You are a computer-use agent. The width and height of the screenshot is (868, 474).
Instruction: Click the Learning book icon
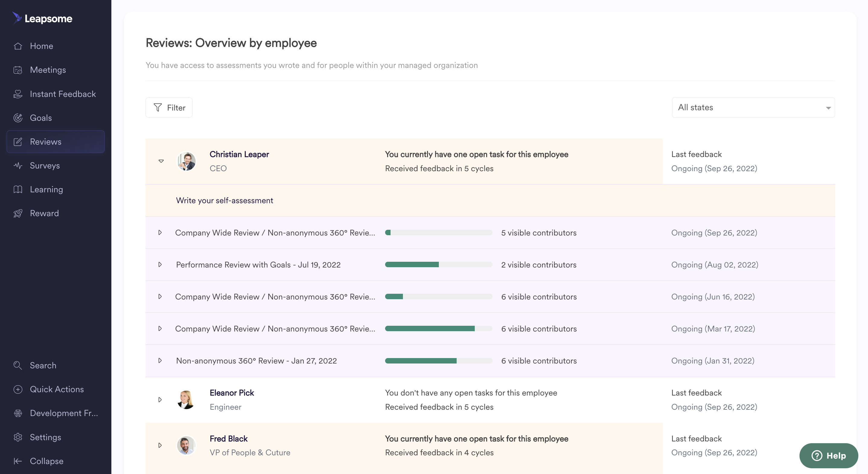[x=18, y=190]
